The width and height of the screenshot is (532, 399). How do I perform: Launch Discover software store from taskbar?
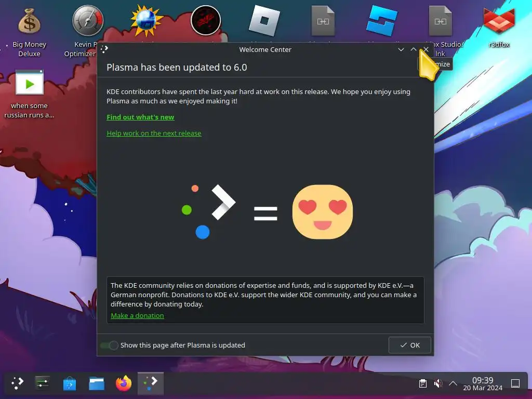70,384
